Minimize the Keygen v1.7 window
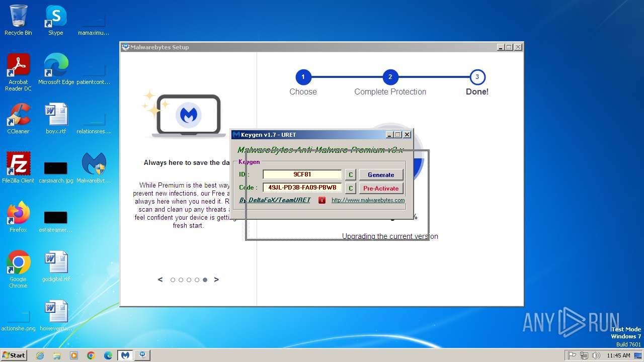Screen dimensions: 644x362 click(x=389, y=135)
